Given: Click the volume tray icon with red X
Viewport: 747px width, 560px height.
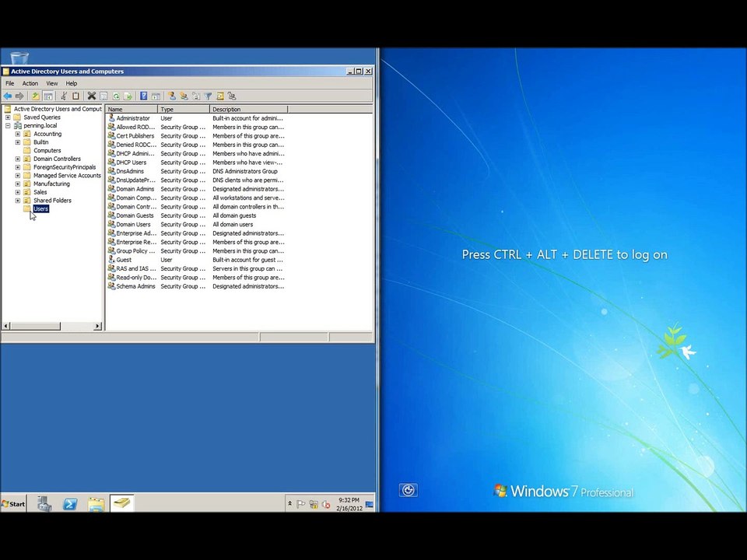Looking at the screenshot, I should click(x=326, y=504).
